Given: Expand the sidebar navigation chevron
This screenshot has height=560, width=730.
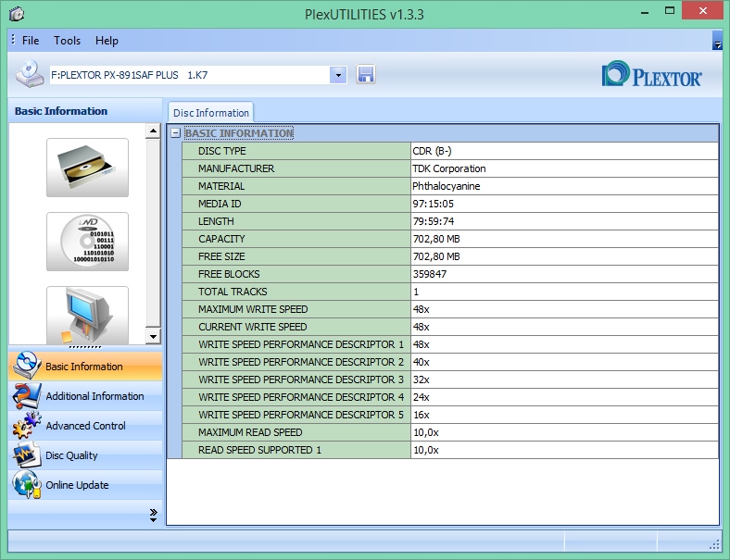Looking at the screenshot, I should (x=153, y=514).
